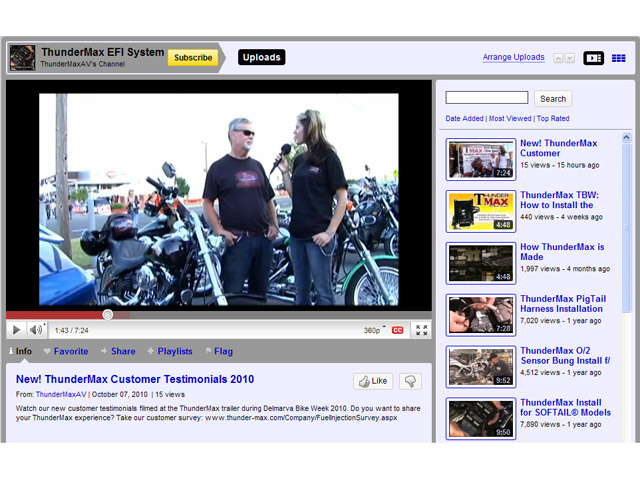Click the '440 views - 4 weeks ago' text
Screen dimensions: 640x480
coord(561,217)
